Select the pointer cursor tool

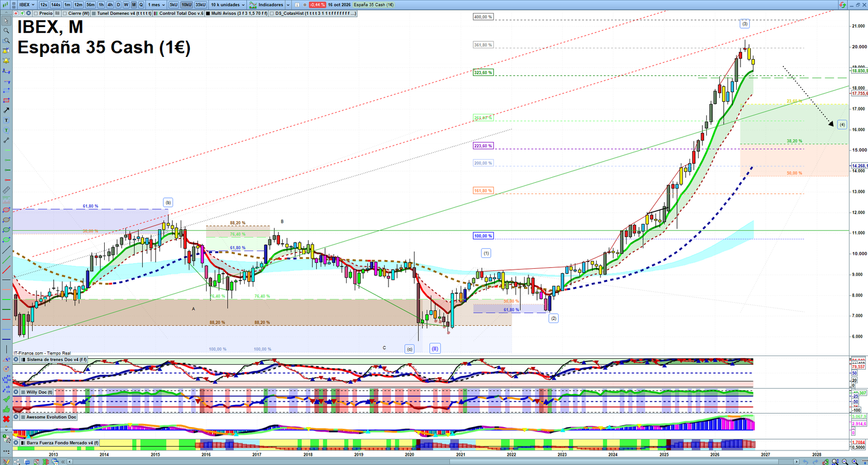click(6, 21)
